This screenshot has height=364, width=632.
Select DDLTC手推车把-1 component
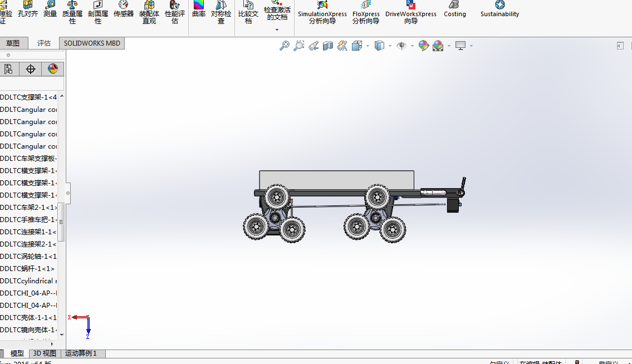click(28, 220)
